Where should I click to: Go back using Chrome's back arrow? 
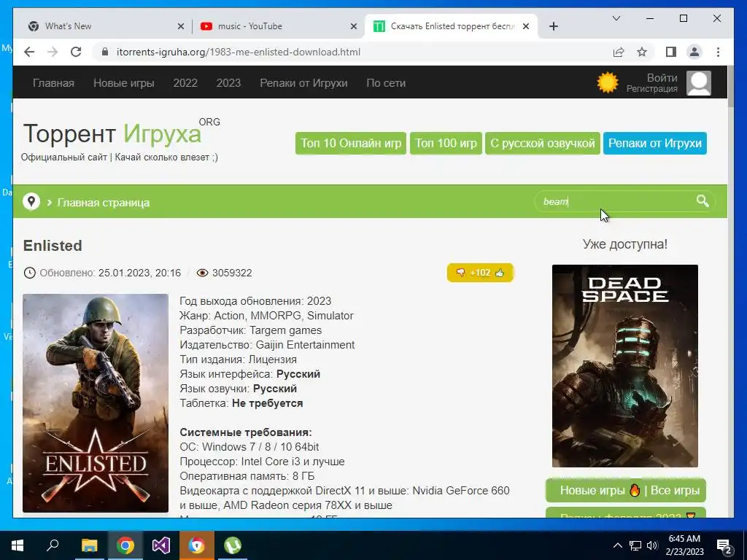point(29,52)
